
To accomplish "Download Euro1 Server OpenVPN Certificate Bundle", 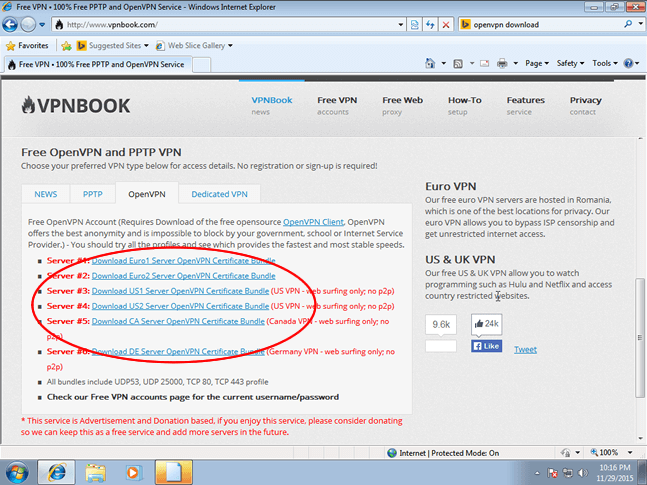I will click(x=183, y=261).
